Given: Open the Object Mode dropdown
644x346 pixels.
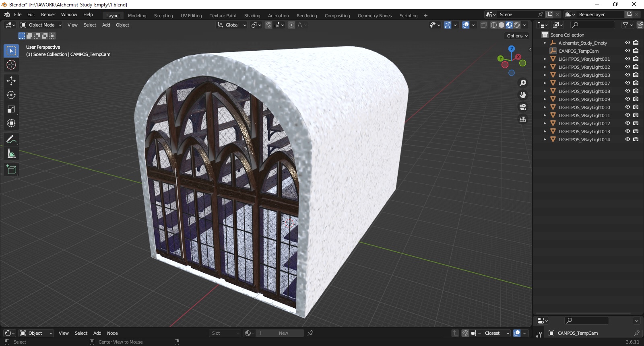Looking at the screenshot, I should [x=41, y=25].
